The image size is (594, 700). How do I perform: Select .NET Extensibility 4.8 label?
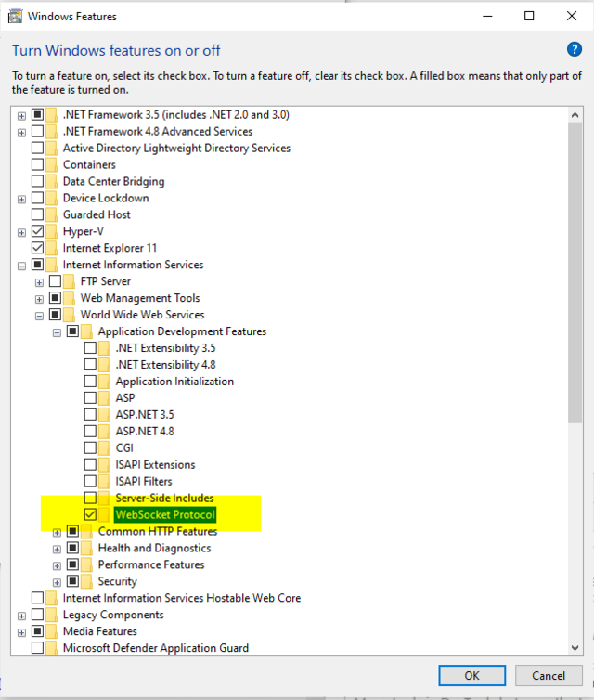(165, 365)
